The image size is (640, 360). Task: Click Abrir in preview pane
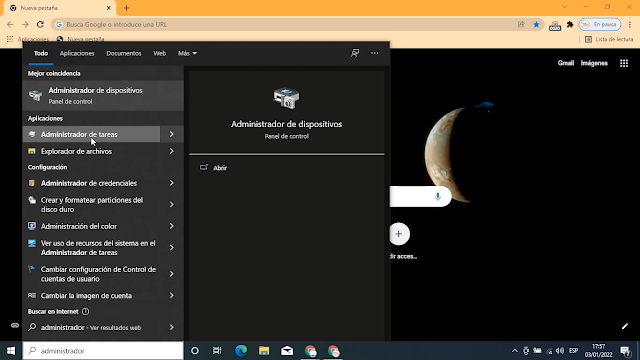pos(220,168)
